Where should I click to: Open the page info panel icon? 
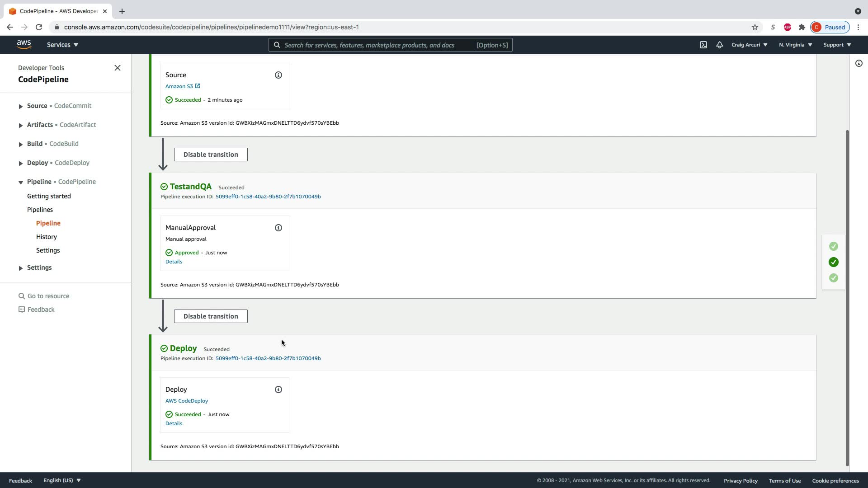point(859,63)
